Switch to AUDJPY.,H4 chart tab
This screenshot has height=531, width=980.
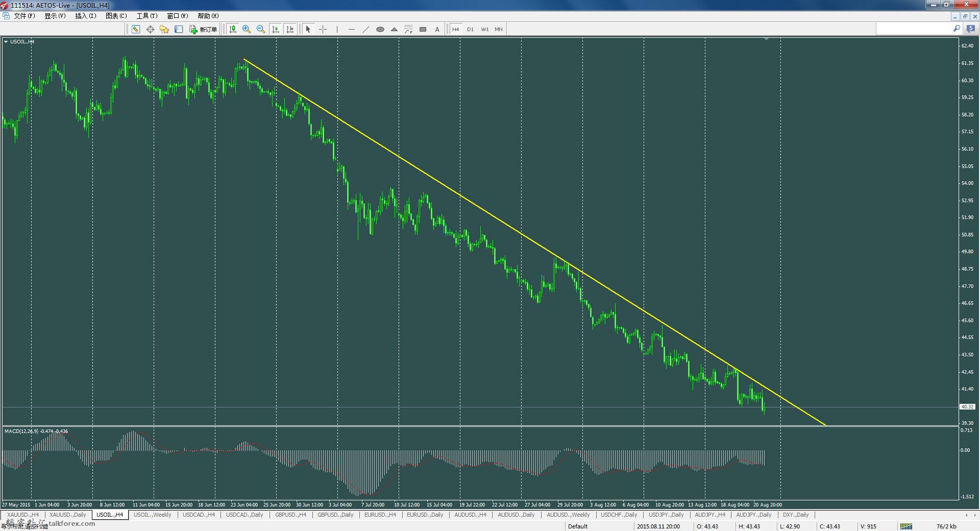pos(709,515)
